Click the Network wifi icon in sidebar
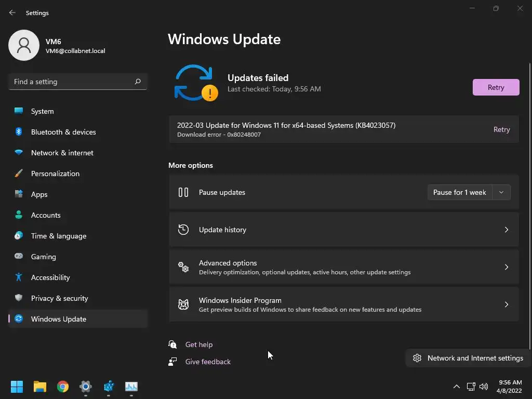 (19, 152)
